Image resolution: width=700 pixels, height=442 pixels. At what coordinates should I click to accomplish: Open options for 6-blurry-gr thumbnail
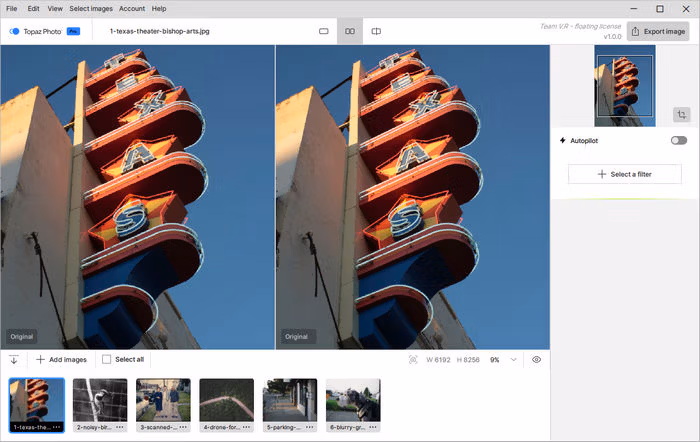[x=373, y=427]
